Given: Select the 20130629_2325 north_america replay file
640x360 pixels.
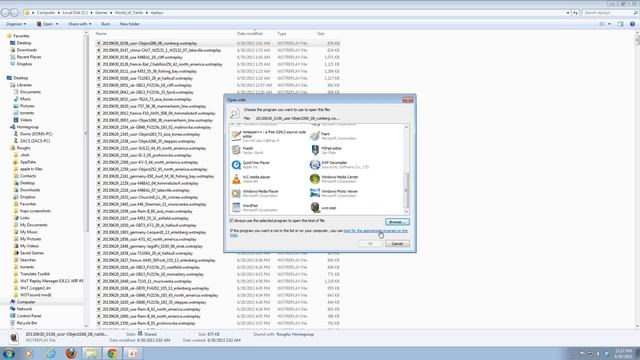Looking at the screenshot, I should click(154, 148).
